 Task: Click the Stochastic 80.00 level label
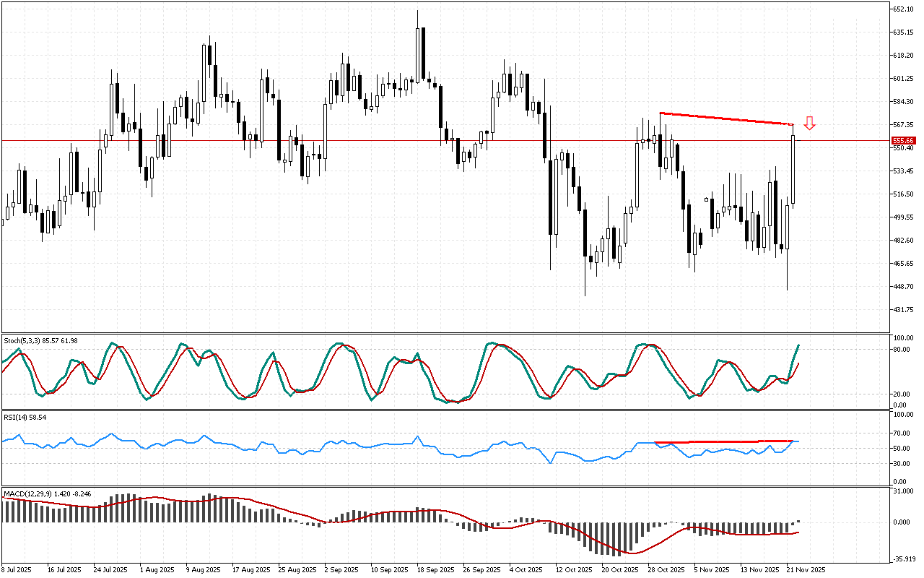(902, 350)
